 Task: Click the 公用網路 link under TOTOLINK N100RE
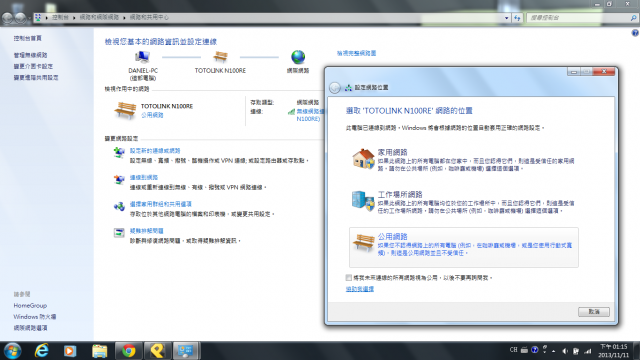click(x=152, y=116)
